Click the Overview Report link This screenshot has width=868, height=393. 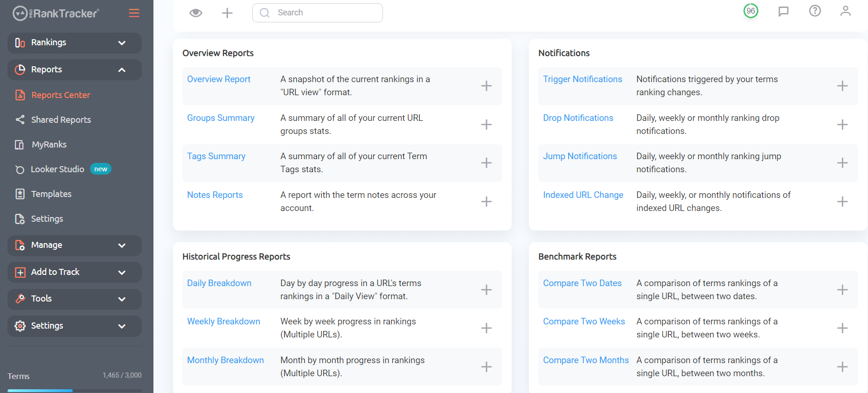click(219, 79)
